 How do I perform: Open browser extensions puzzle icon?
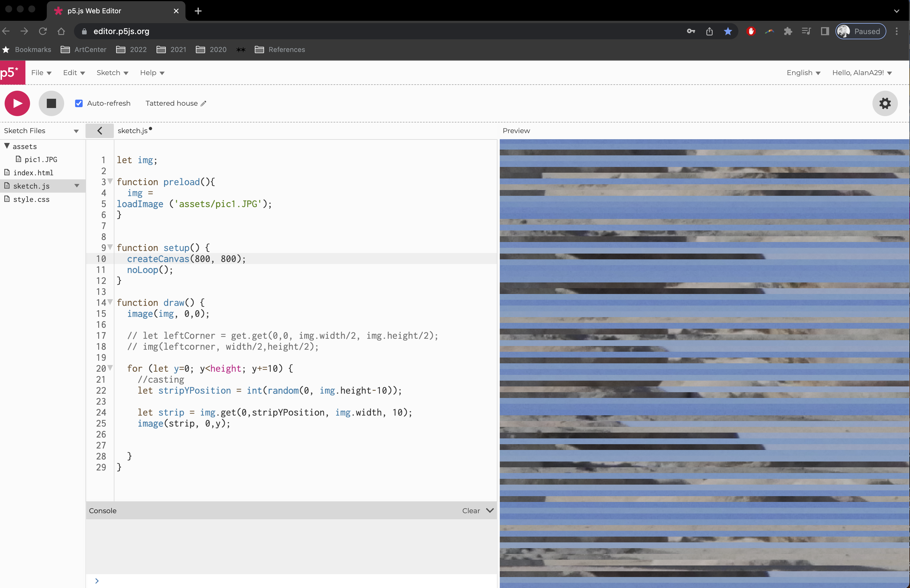788,31
